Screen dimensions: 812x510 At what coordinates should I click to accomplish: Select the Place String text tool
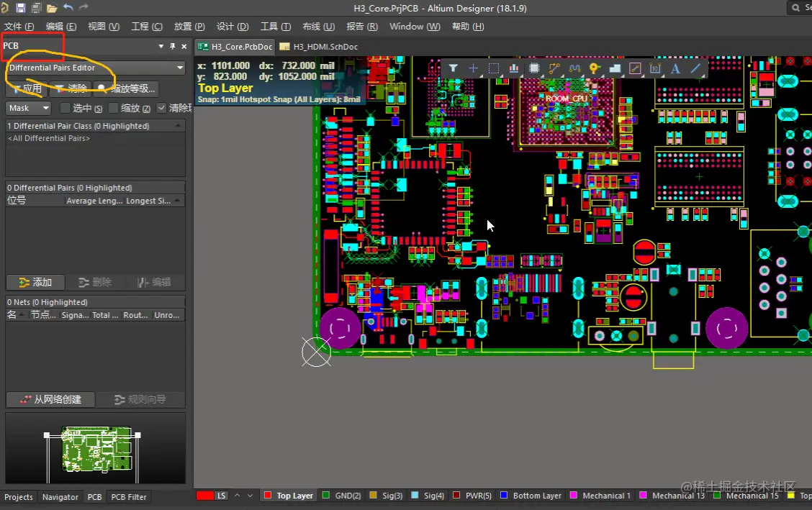[x=675, y=68]
